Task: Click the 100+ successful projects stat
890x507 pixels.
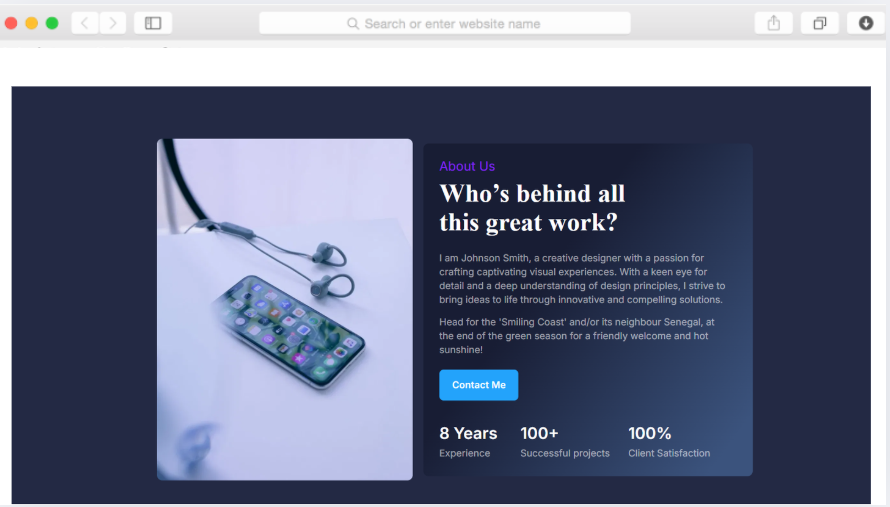Action: (x=565, y=442)
